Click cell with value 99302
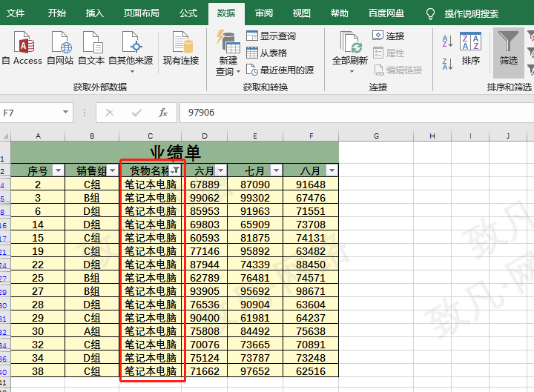The width and height of the screenshot is (534, 392). click(255, 198)
